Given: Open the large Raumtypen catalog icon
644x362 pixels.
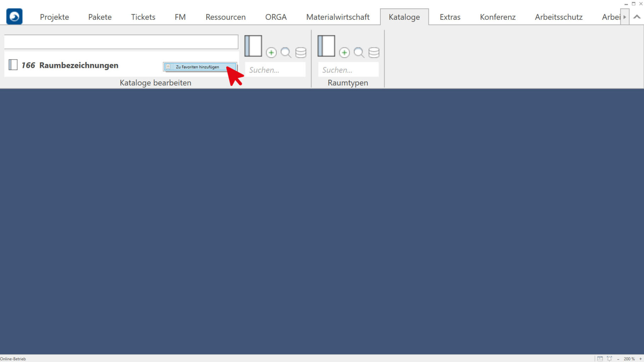Looking at the screenshot, I should (326, 46).
